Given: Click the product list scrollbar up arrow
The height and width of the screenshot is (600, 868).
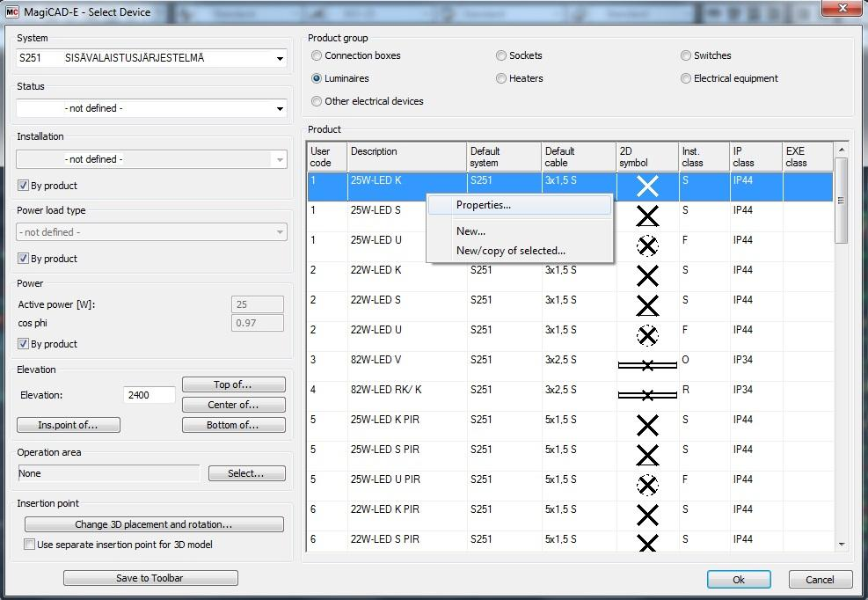Looking at the screenshot, I should pos(842,150).
